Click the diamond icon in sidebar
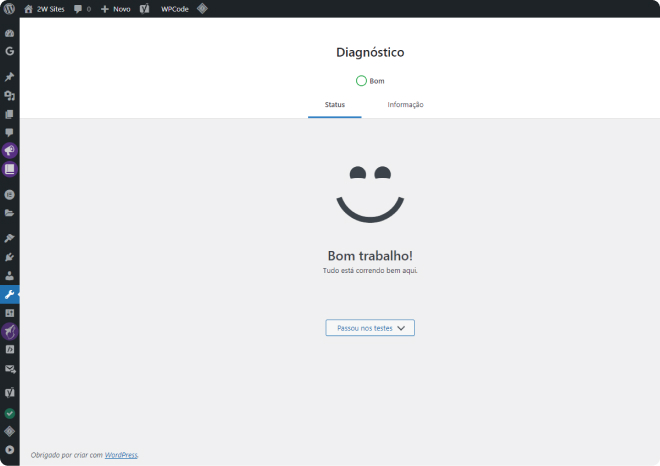The width and height of the screenshot is (660, 466). click(x=10, y=431)
